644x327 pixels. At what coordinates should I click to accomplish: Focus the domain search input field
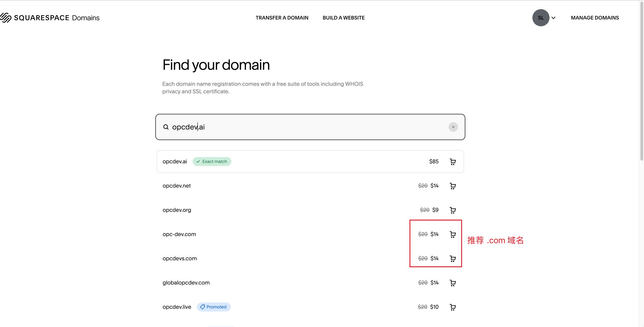(310, 127)
